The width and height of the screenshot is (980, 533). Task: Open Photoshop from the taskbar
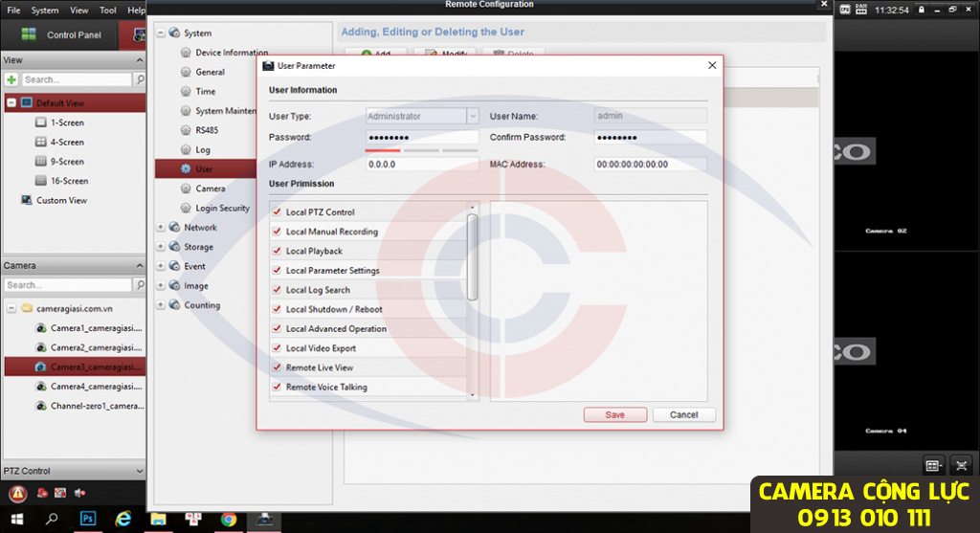tap(88, 519)
